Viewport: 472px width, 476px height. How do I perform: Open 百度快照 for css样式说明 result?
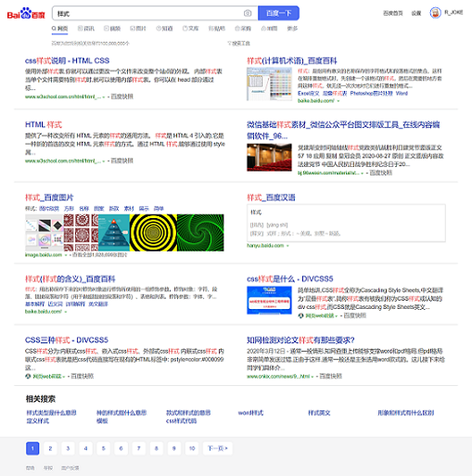pyautogui.click(x=121, y=96)
